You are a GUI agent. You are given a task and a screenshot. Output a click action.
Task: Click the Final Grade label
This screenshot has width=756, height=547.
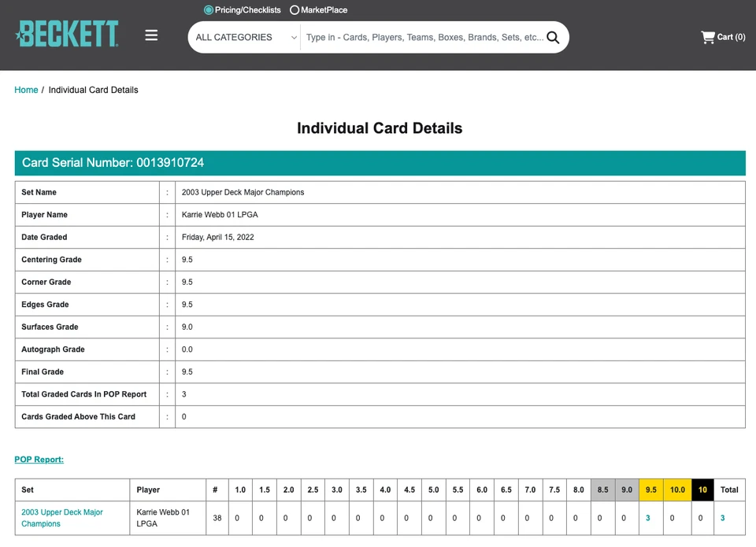point(43,371)
